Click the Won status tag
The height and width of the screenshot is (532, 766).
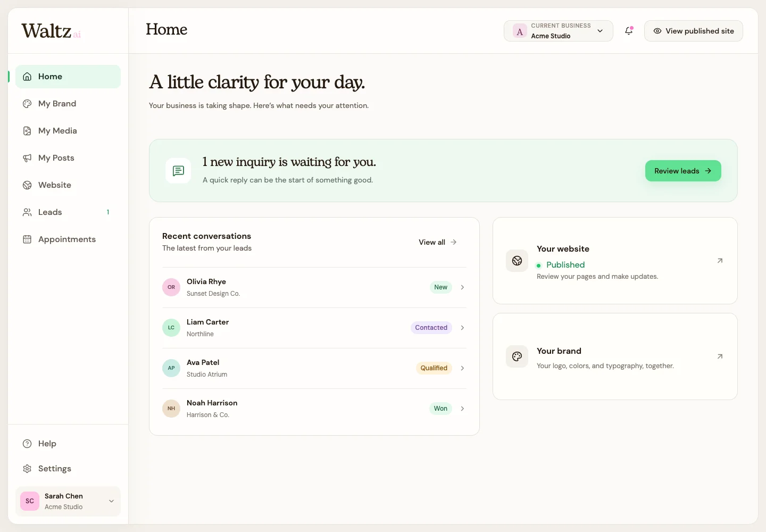point(440,409)
